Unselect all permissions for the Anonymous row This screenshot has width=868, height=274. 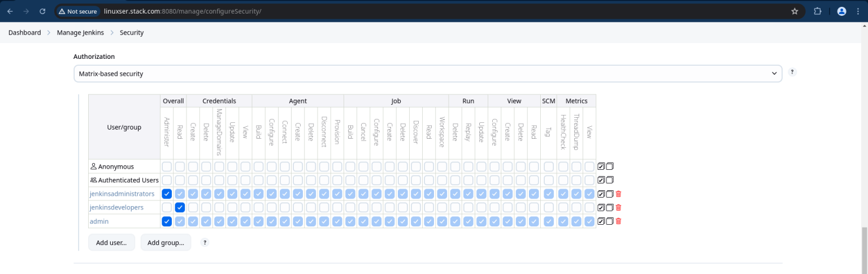tap(610, 166)
